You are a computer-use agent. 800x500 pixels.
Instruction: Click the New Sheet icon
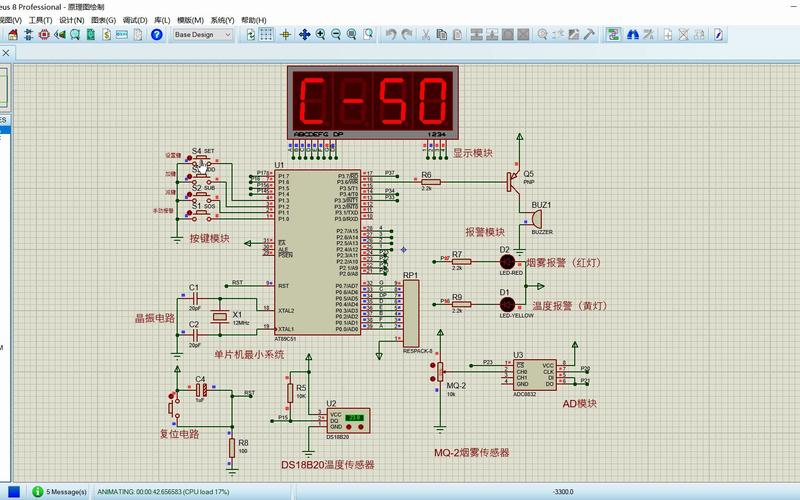click(668, 35)
